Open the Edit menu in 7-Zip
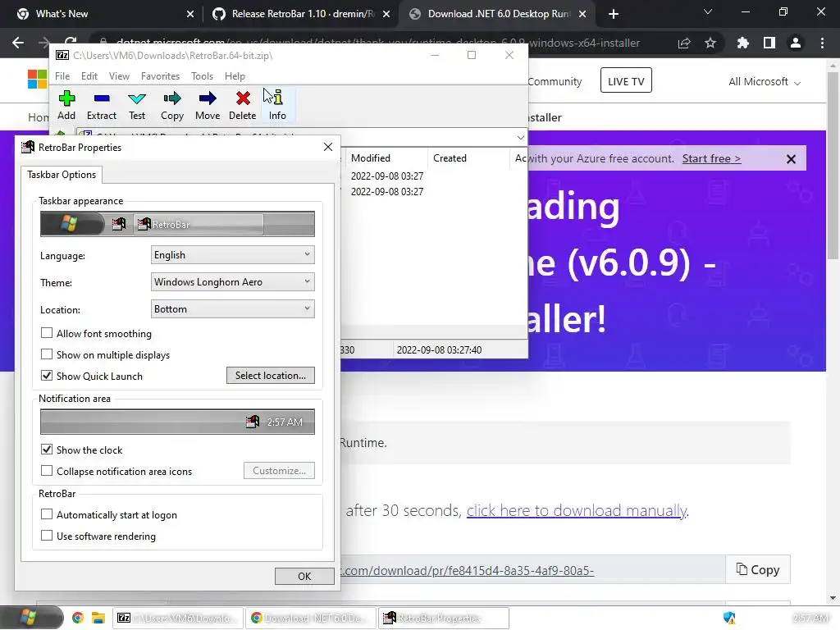The image size is (840, 630). 89,76
